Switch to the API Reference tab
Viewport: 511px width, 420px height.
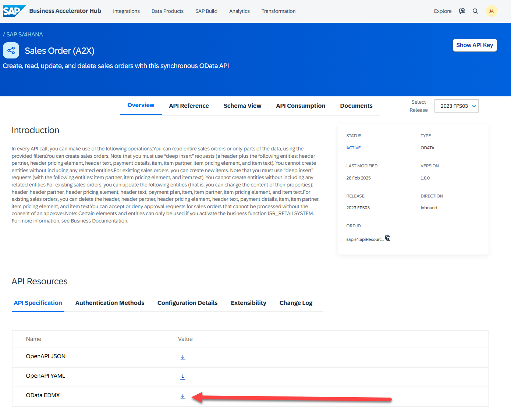tap(189, 106)
